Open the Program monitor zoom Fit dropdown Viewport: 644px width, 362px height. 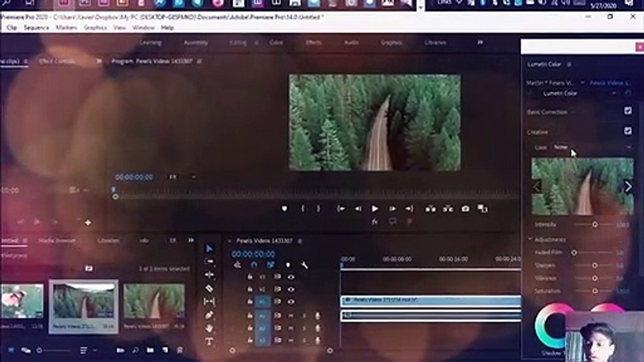tap(182, 177)
